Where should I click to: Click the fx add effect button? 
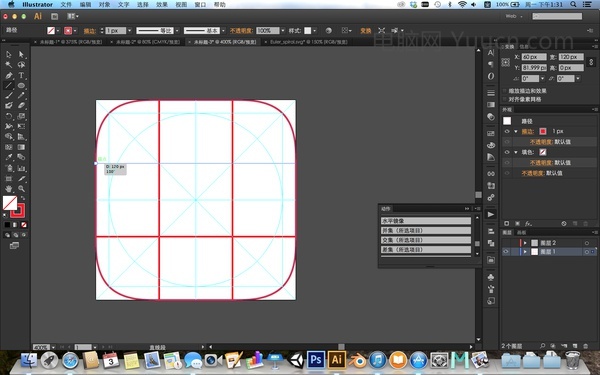pos(528,223)
